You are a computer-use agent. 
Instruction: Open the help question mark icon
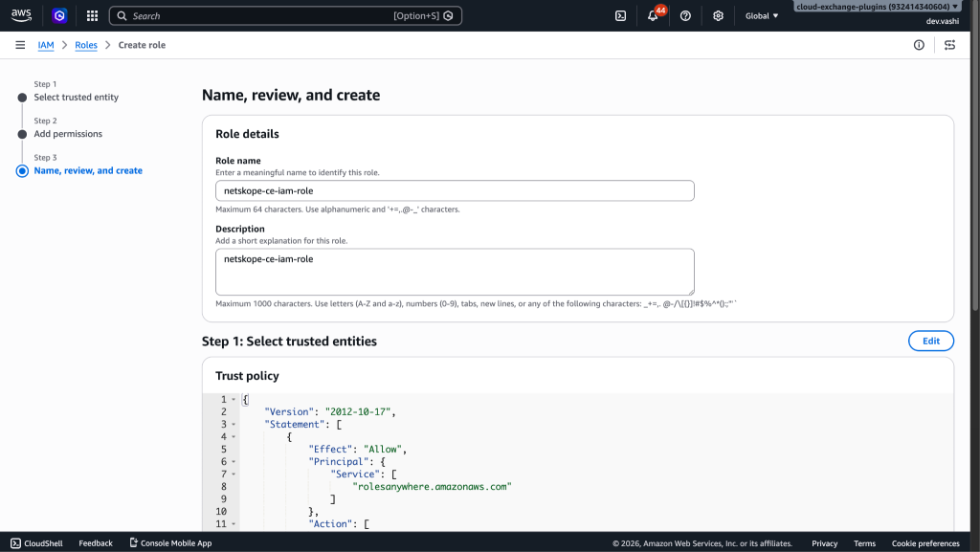685,15
